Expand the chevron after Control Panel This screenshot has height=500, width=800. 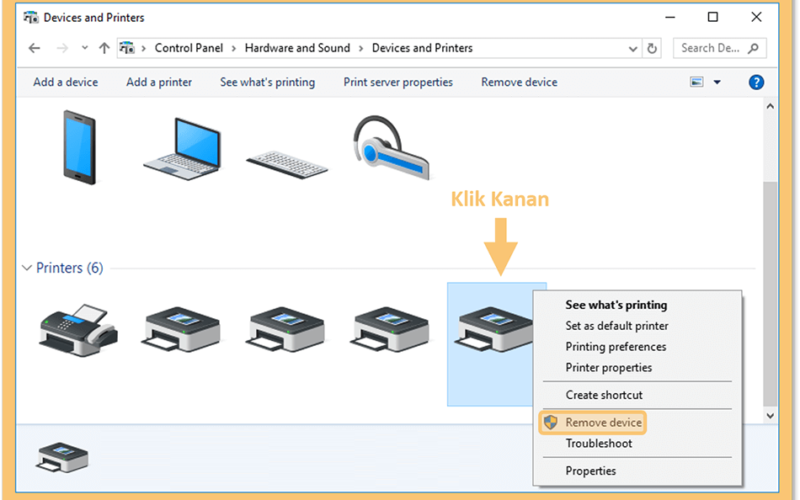pyautogui.click(x=234, y=48)
